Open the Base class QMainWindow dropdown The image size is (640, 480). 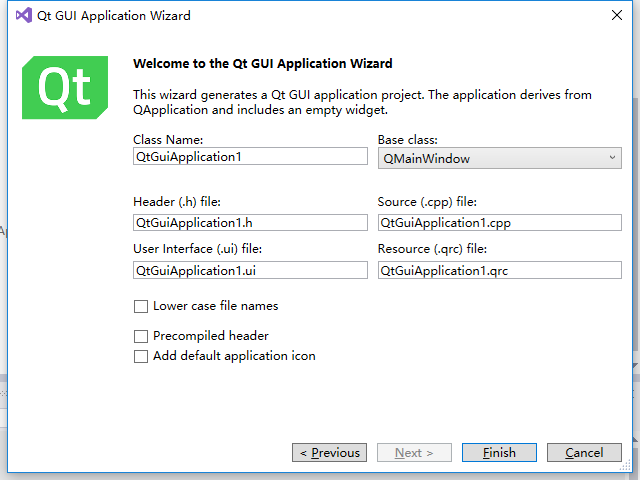click(x=500, y=158)
